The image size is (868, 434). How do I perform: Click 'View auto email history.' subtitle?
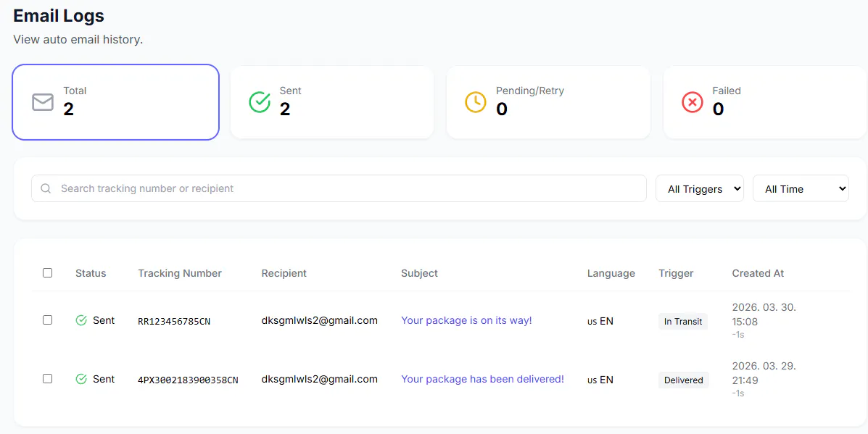pos(78,40)
